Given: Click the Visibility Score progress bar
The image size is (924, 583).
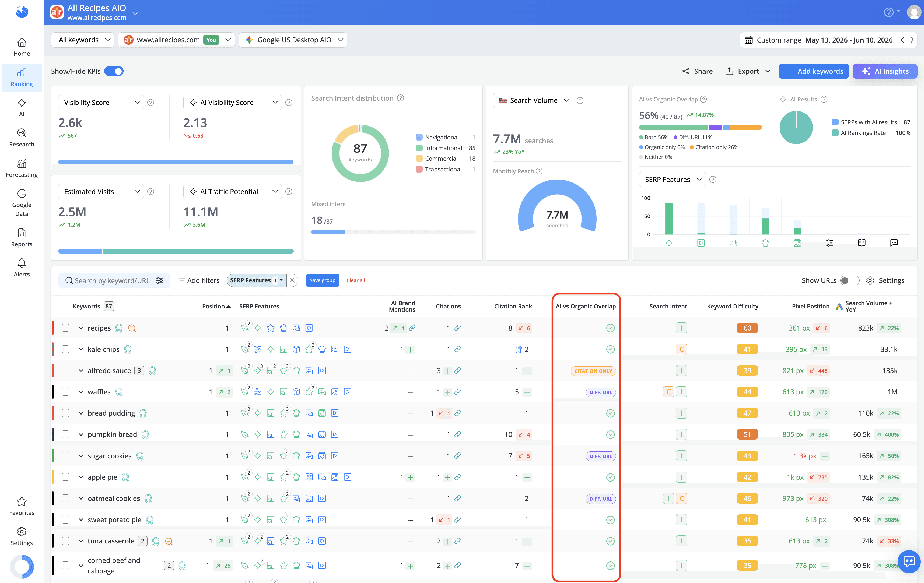Looking at the screenshot, I should [175, 162].
